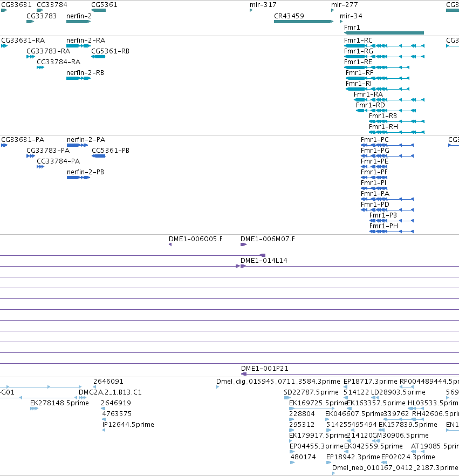Open the Fmr1-RD transcript label
The height and width of the screenshot is (476, 459).
pyautogui.click(x=371, y=105)
